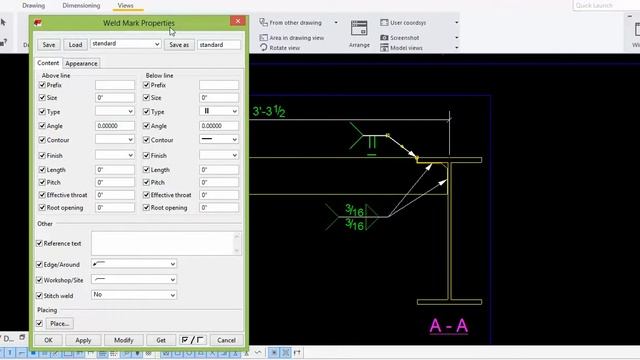
Task: Click the Model views icon
Action: (384, 48)
